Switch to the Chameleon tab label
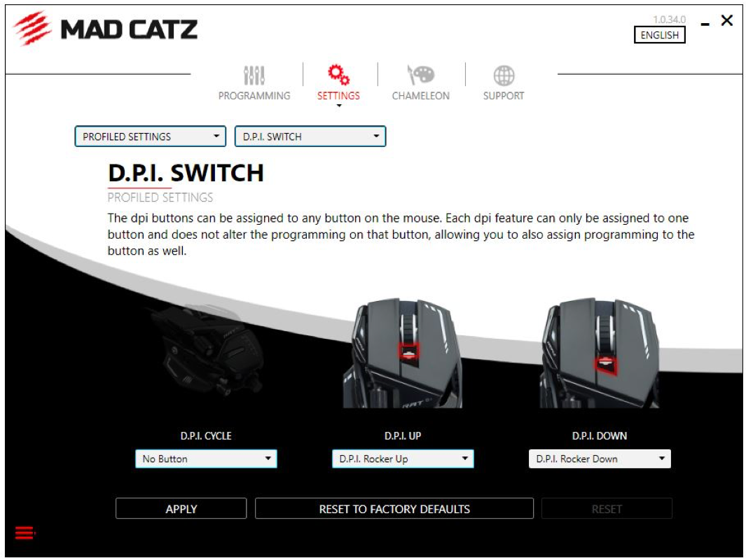Image resolution: width=746 pixels, height=560 pixels. click(420, 96)
